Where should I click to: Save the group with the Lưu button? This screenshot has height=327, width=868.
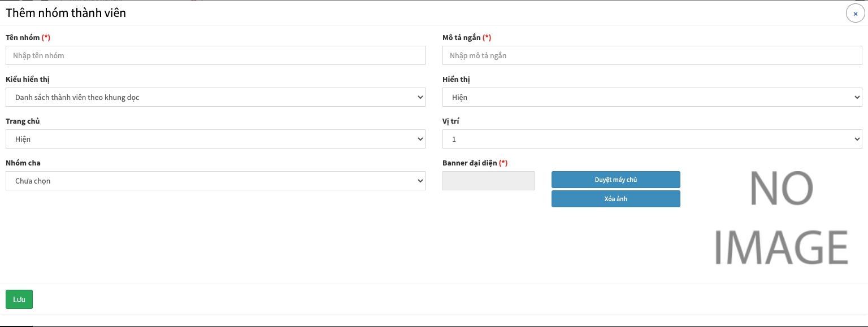pyautogui.click(x=19, y=299)
